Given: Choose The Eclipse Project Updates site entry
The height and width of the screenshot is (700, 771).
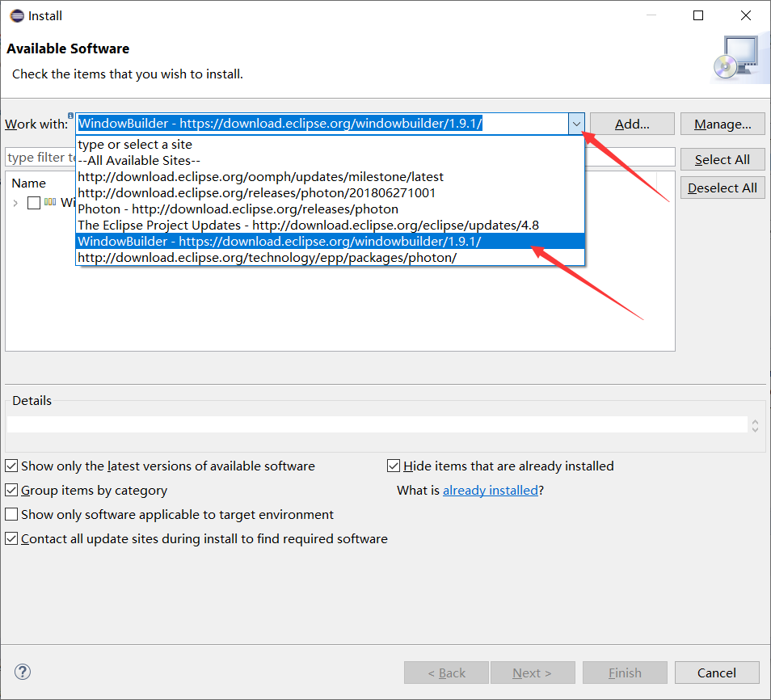Looking at the screenshot, I should (308, 225).
